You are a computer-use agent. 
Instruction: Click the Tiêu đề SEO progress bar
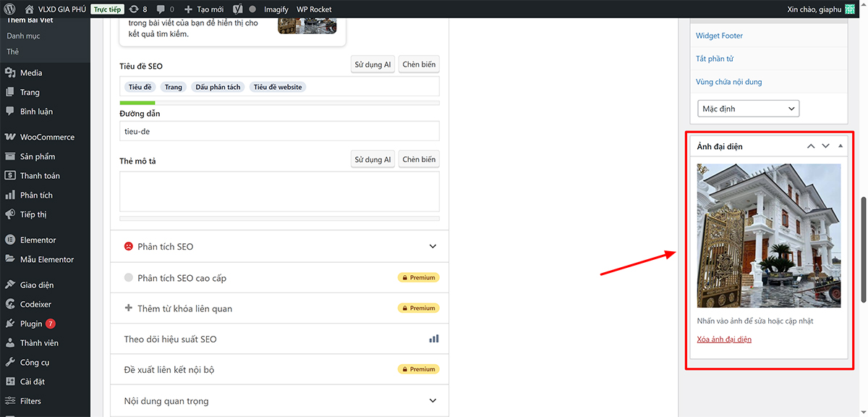[x=279, y=103]
